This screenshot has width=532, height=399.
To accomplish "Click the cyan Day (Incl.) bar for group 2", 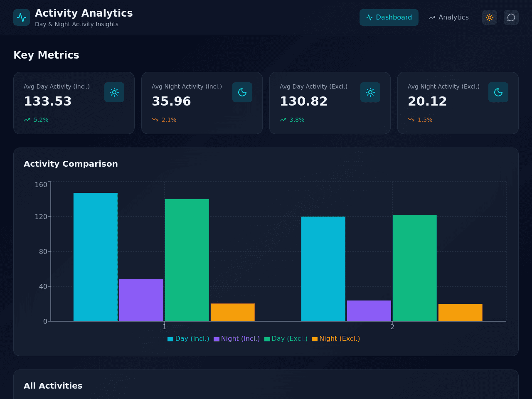I will pyautogui.click(x=323, y=269).
